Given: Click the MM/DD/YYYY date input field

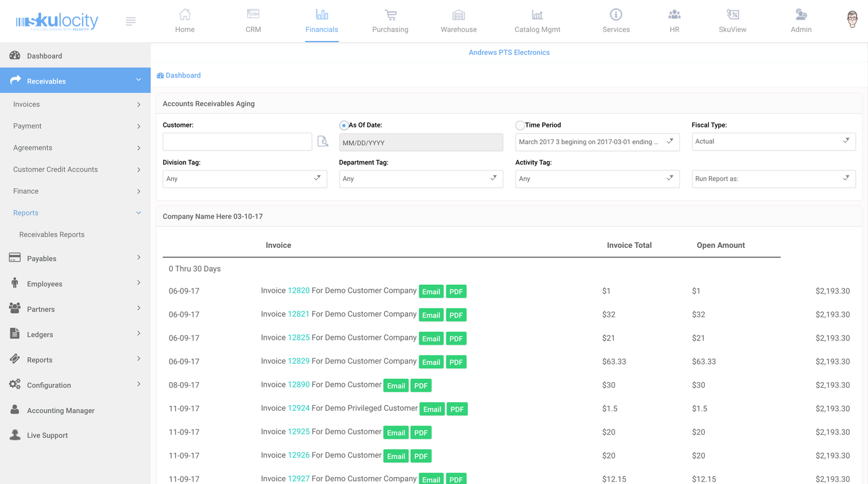Looking at the screenshot, I should pos(421,141).
